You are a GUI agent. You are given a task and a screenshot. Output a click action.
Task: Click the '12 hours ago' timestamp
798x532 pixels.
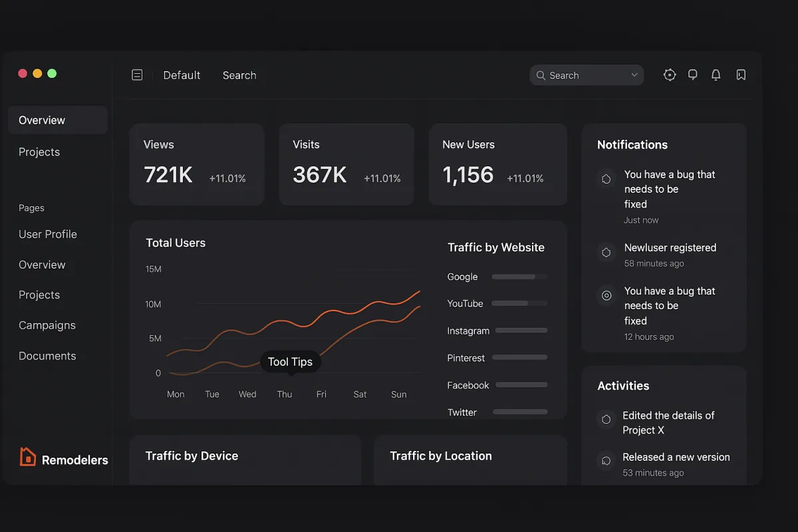(x=649, y=336)
